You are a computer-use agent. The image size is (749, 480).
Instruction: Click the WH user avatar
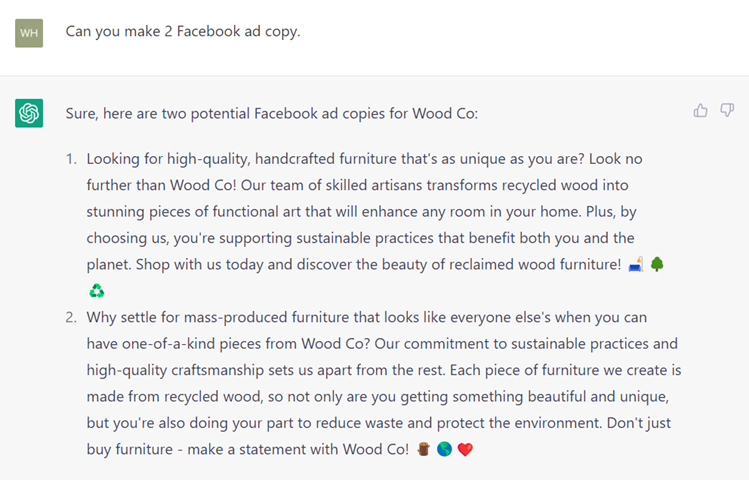click(x=29, y=32)
